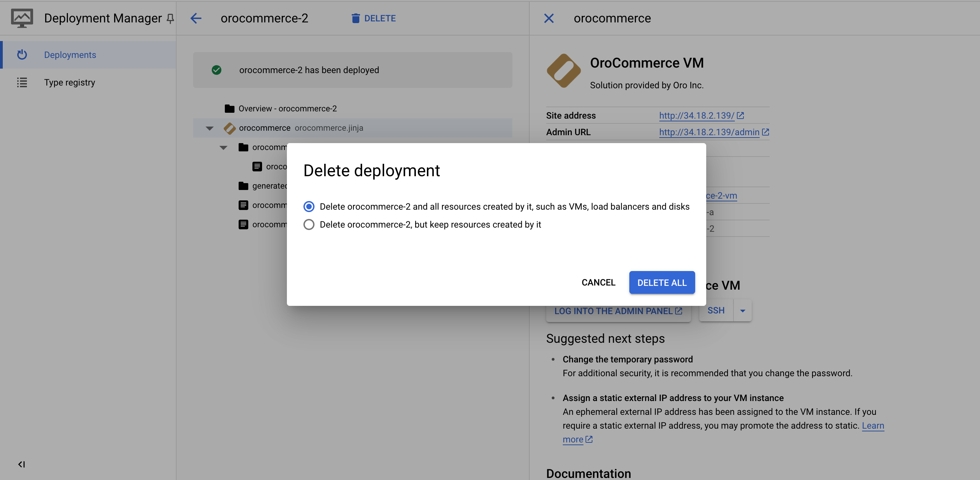Open the Admin URL link
The width and height of the screenshot is (980, 480).
709,132
